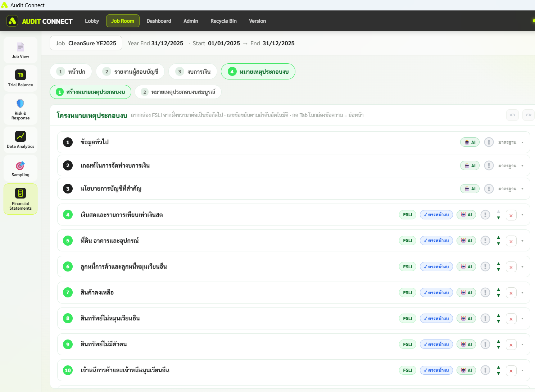
Task: Click the exclamation icon for ลูกหนี้การค้าและลูกหนี้หมุนเวียนอื่น
Action: click(x=485, y=266)
